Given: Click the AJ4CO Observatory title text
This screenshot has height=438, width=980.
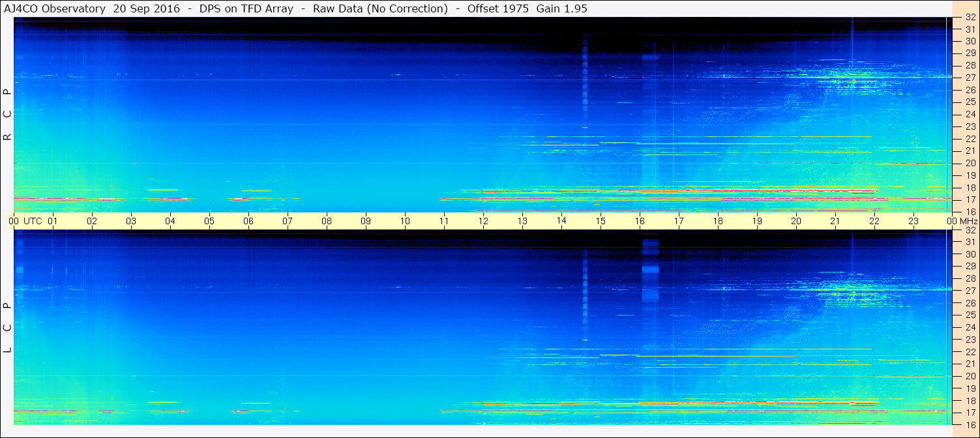Looking at the screenshot, I should [55, 9].
